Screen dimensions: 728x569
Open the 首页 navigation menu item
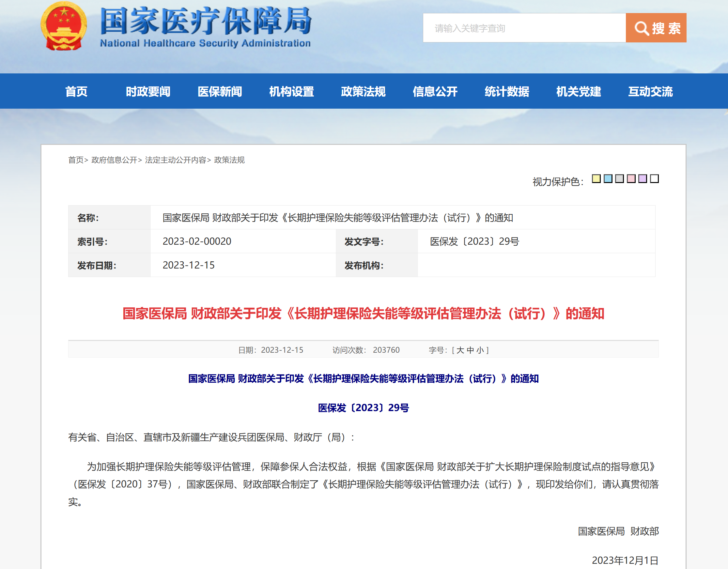point(76,91)
